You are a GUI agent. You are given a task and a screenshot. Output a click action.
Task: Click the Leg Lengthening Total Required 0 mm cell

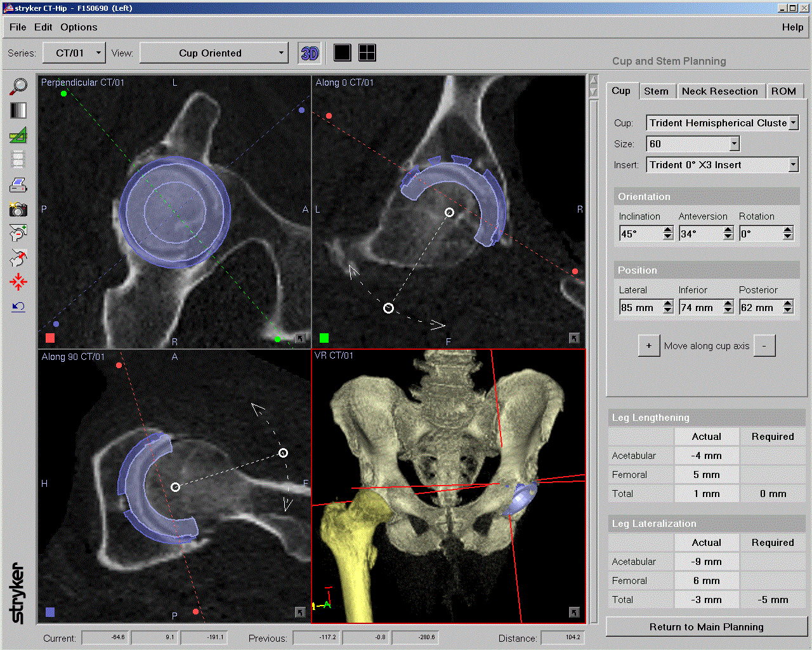coord(773,494)
